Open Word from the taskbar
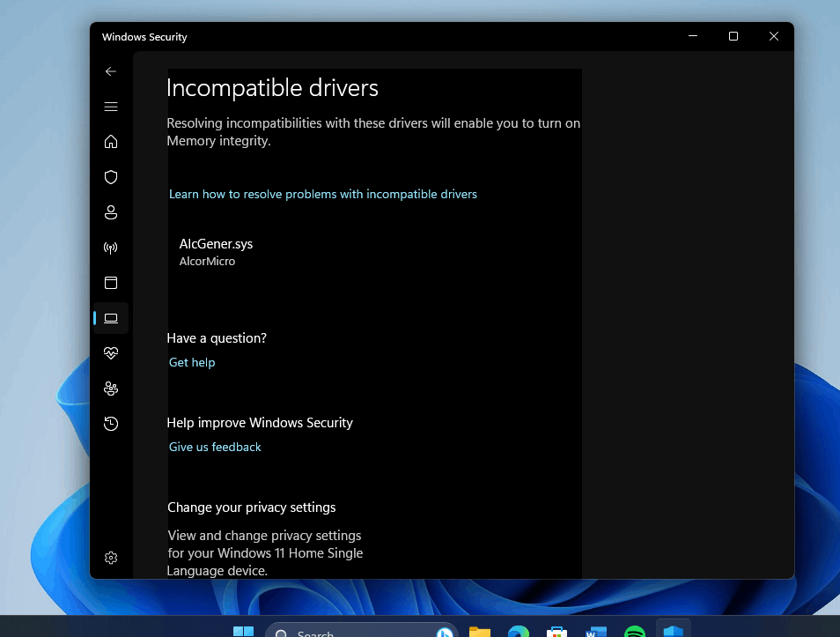Viewport: 840px width, 637px height. pos(596,632)
